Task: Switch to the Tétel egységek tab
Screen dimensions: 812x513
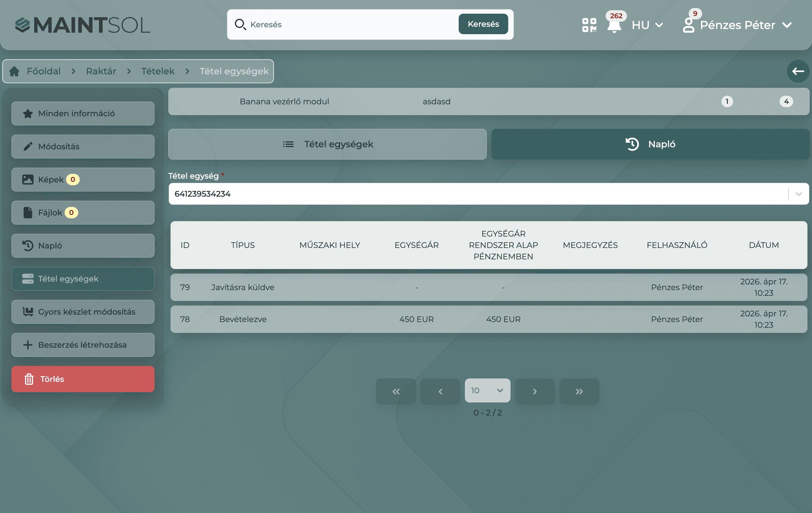Action: 327,144
